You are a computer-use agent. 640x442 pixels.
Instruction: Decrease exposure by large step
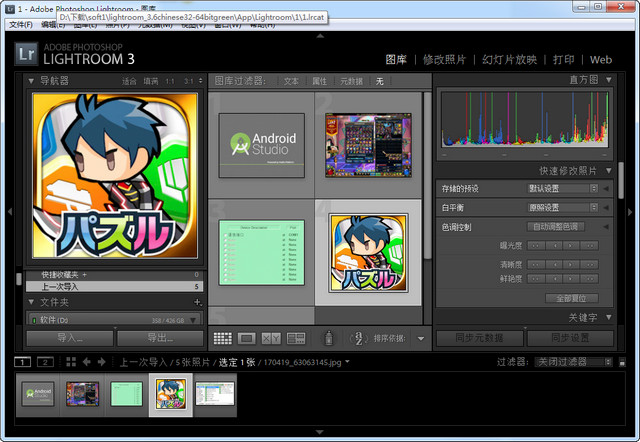[x=536, y=246]
